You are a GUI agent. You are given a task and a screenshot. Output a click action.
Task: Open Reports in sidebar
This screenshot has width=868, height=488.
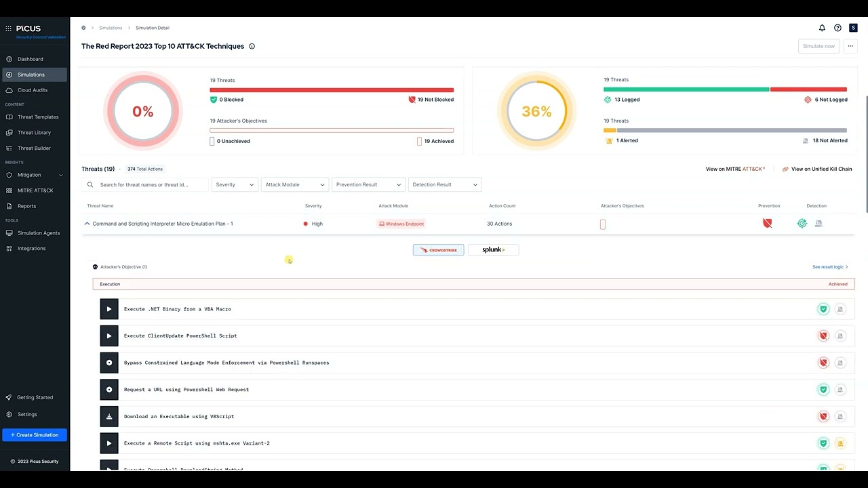click(35, 206)
